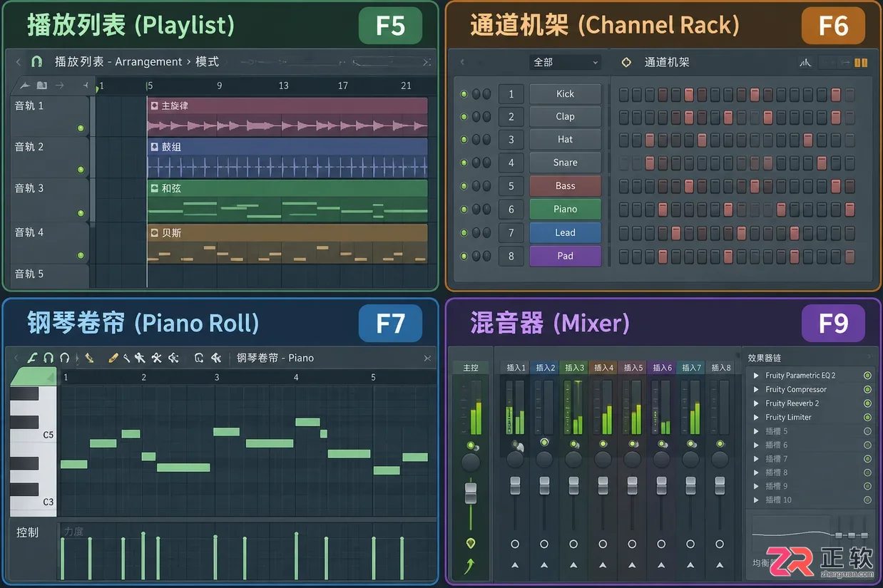Screen dimensions: 883x588
Task: Mute Playlist track 音轨 1 via its green light
Action: click(x=81, y=129)
